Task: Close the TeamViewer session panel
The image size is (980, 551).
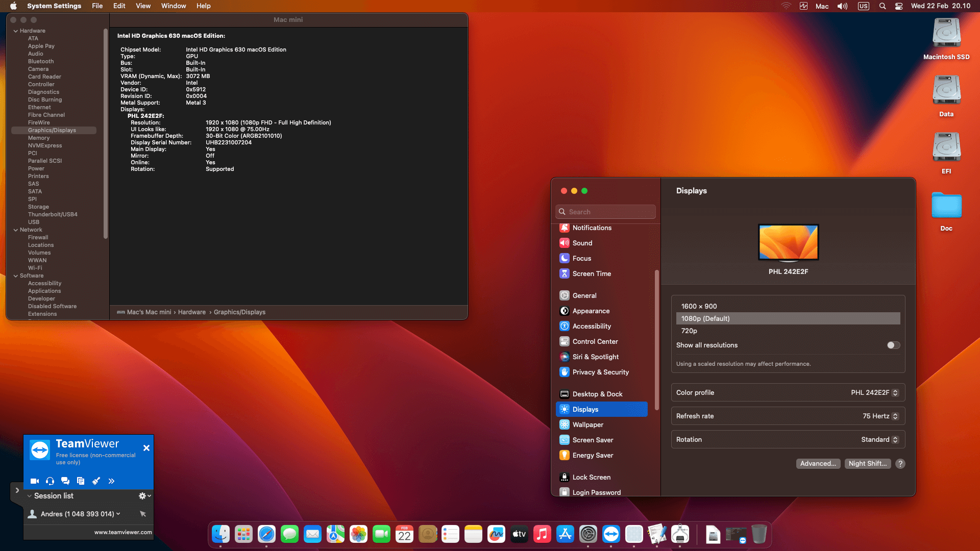Action: (x=146, y=448)
